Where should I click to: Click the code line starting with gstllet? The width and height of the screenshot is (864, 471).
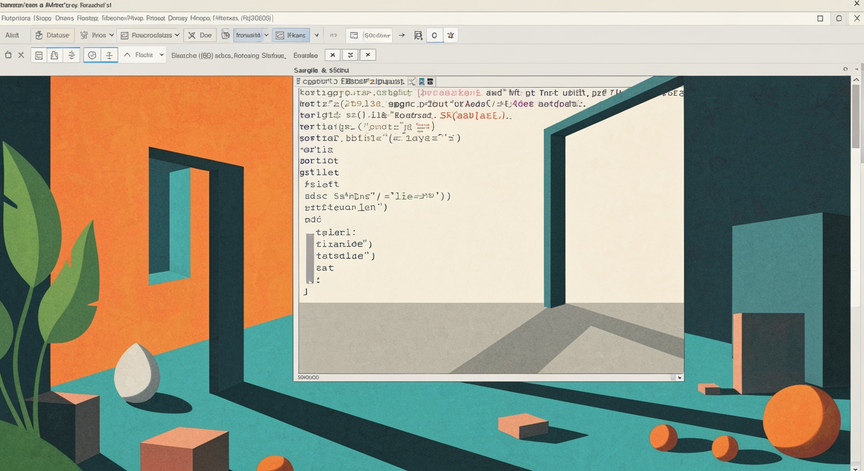[x=320, y=172]
